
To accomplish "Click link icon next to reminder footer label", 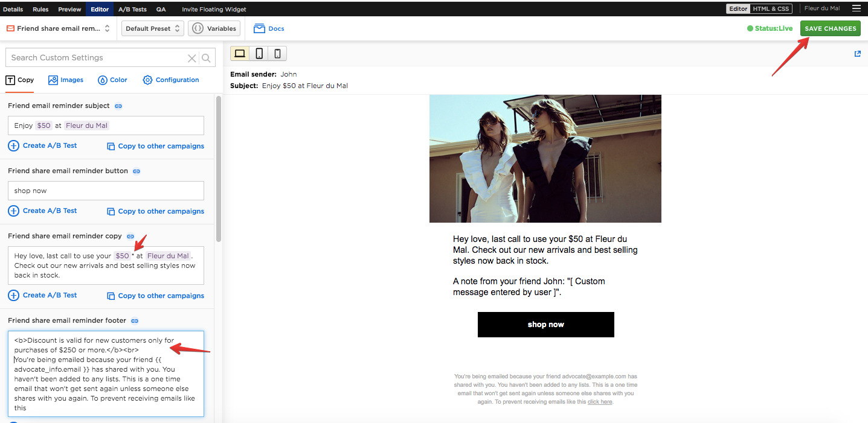I will click(x=135, y=321).
